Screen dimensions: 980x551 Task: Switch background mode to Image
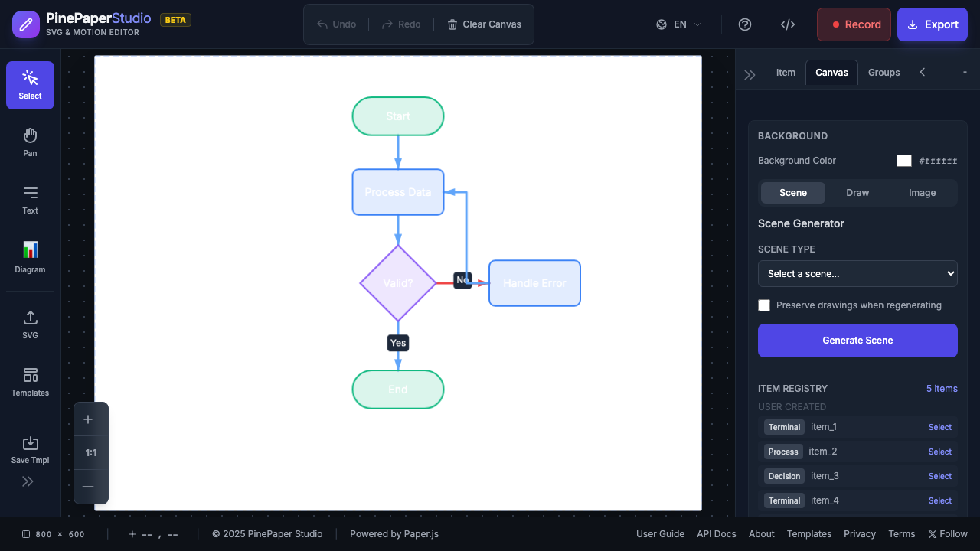(x=922, y=192)
